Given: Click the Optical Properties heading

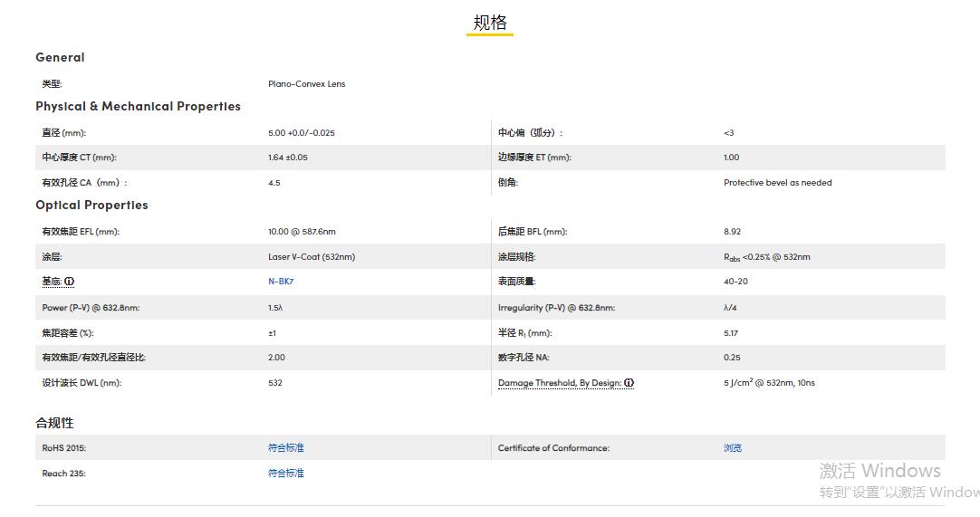Looking at the screenshot, I should tap(91, 205).
